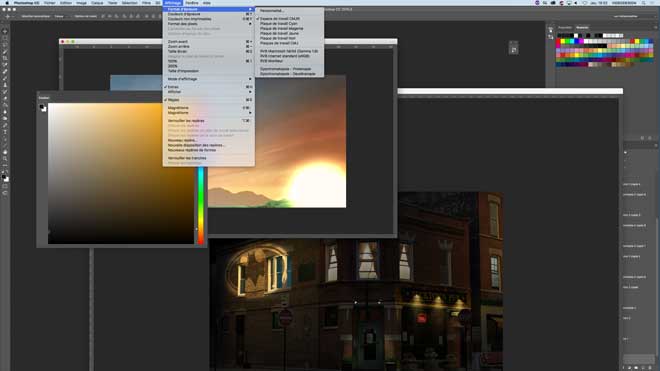
Task: Pick the red swatch in Swatches panel
Action: point(559,42)
